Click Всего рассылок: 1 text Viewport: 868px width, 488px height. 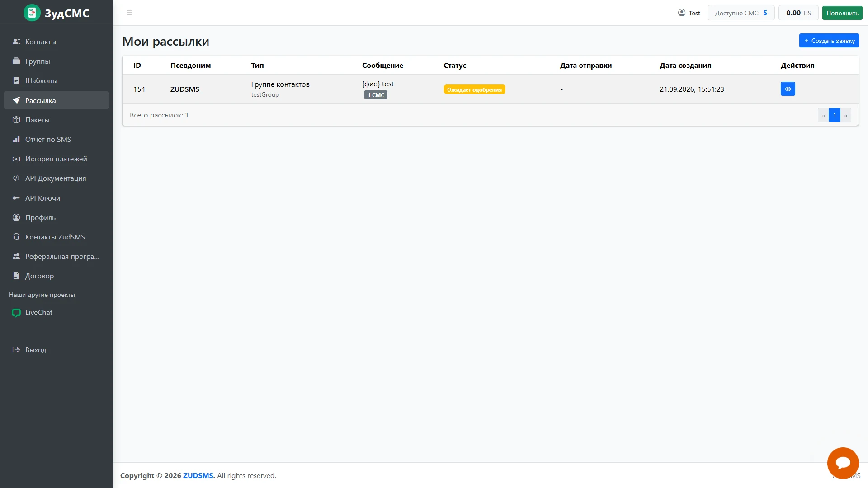pyautogui.click(x=159, y=115)
